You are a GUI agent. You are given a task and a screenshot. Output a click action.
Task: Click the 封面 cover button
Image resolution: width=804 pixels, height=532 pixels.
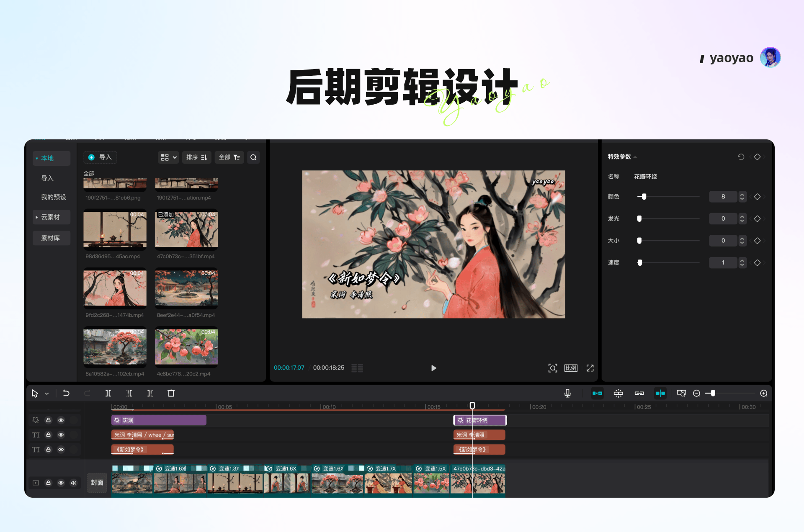97,483
